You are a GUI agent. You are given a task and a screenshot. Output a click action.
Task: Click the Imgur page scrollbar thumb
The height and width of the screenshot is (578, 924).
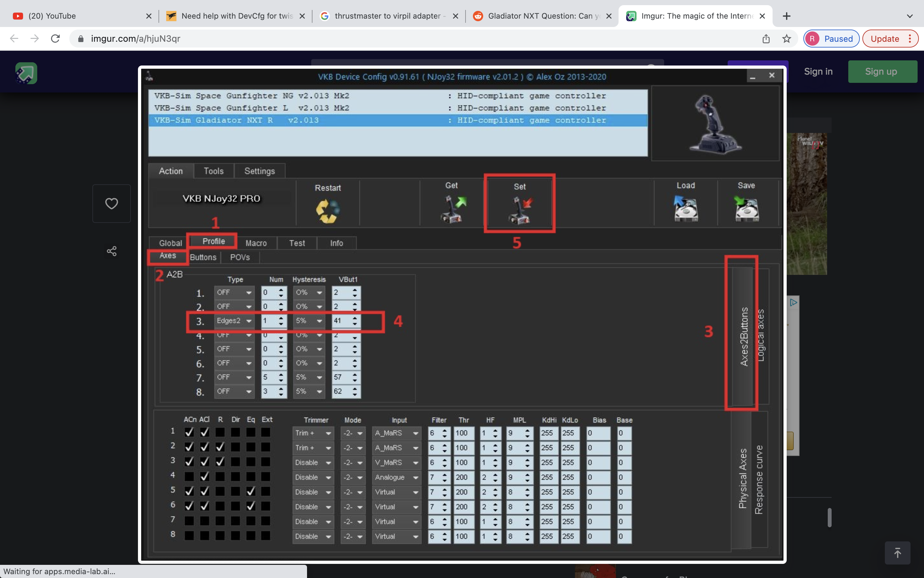(x=829, y=517)
